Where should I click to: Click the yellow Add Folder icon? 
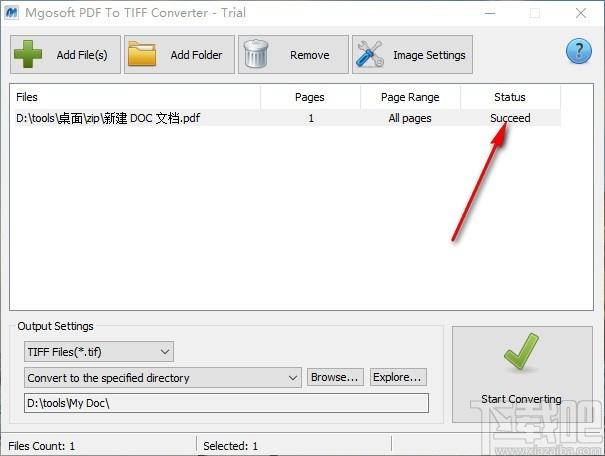pyautogui.click(x=142, y=54)
